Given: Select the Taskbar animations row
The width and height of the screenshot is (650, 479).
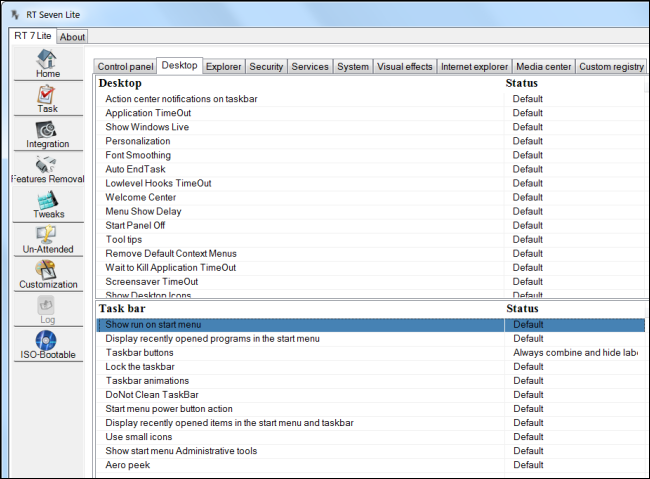Looking at the screenshot, I should pos(371,381).
